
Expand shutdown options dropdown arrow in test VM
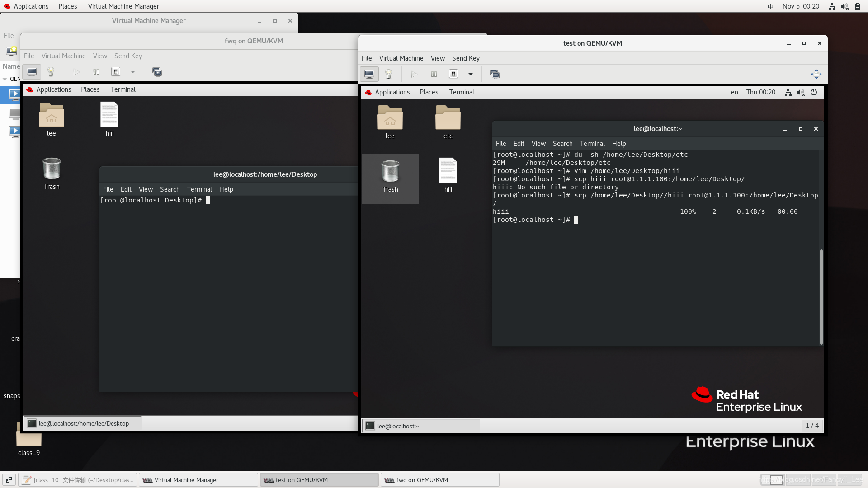coord(471,74)
